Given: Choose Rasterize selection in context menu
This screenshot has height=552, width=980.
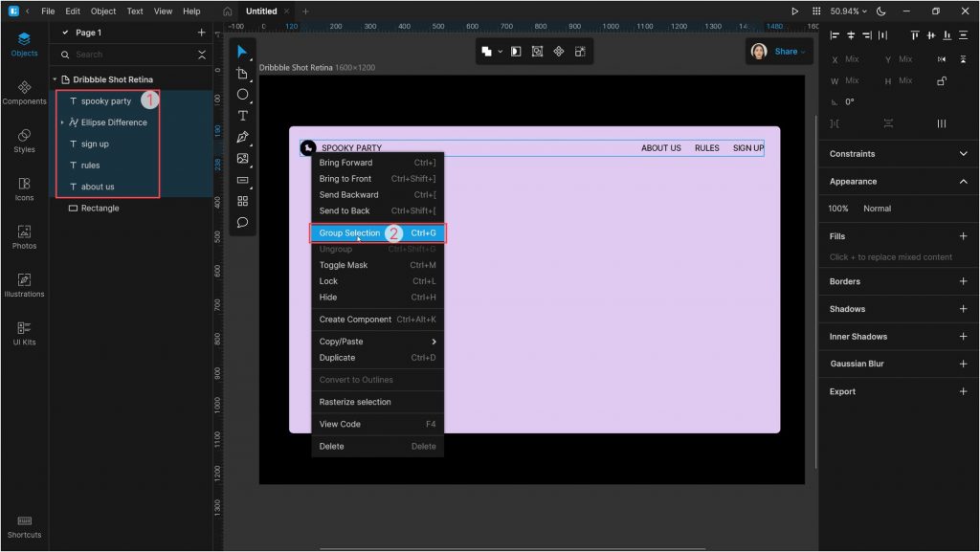Looking at the screenshot, I should [x=377, y=402].
